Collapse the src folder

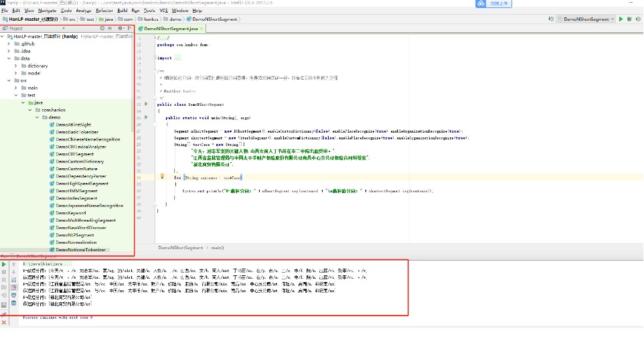click(9, 80)
